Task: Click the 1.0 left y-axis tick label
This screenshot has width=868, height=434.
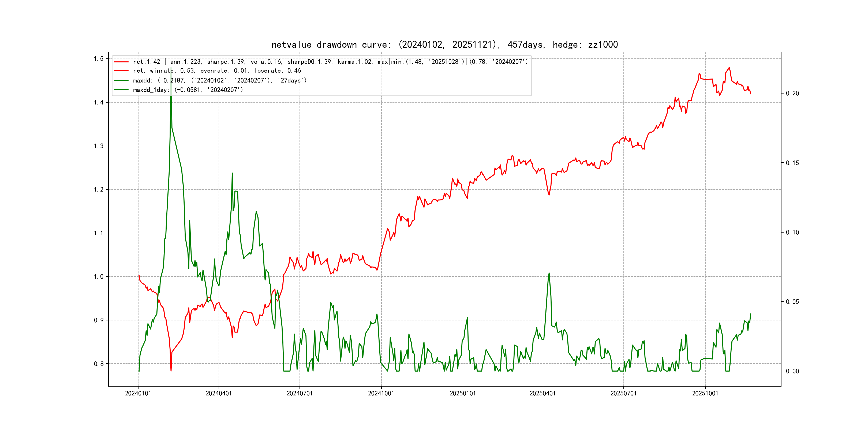Action: (98, 277)
